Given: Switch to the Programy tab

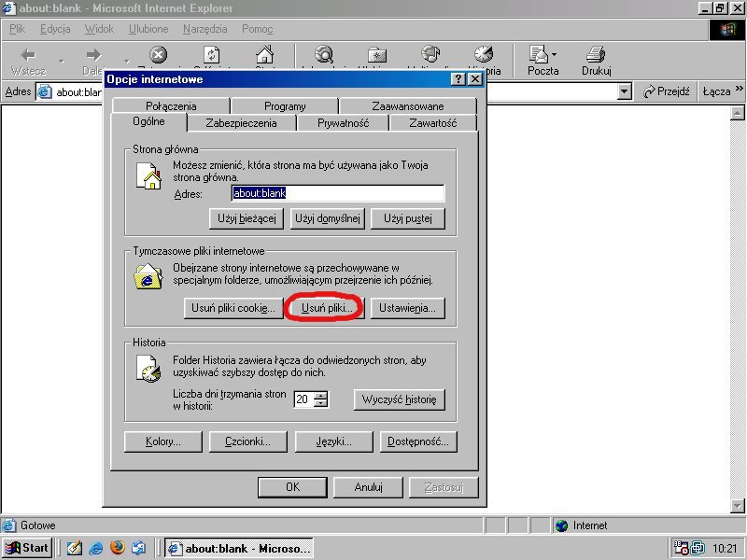Looking at the screenshot, I should (x=285, y=106).
